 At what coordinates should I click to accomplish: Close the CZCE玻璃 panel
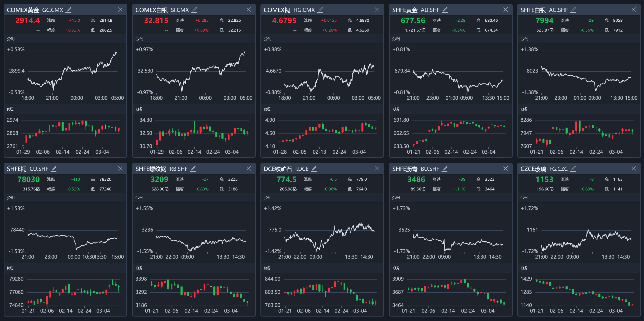pyautogui.click(x=634, y=168)
